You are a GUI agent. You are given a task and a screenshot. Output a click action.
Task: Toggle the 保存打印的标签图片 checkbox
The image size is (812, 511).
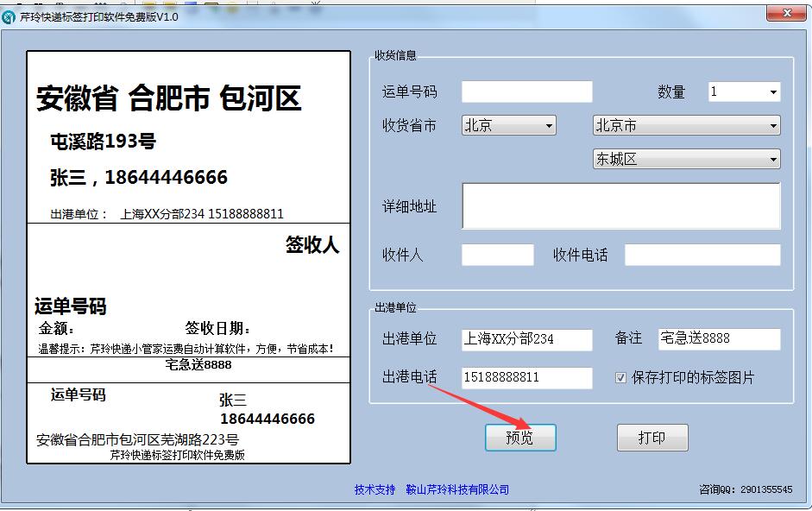(x=620, y=378)
